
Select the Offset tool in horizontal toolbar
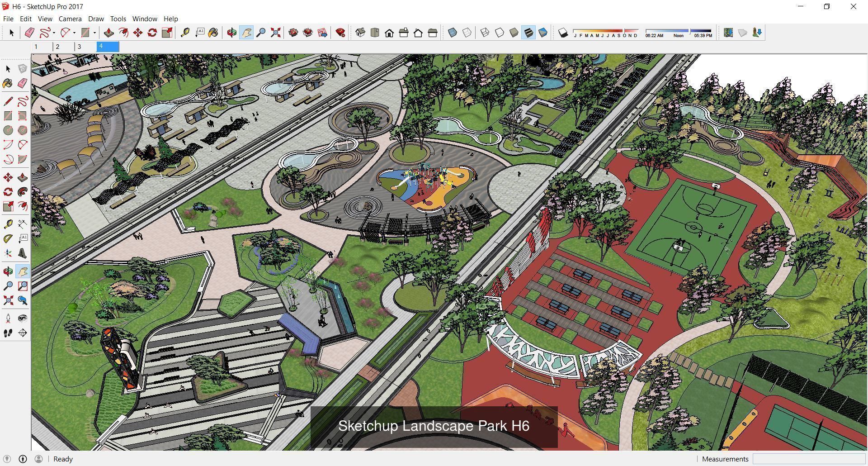123,33
